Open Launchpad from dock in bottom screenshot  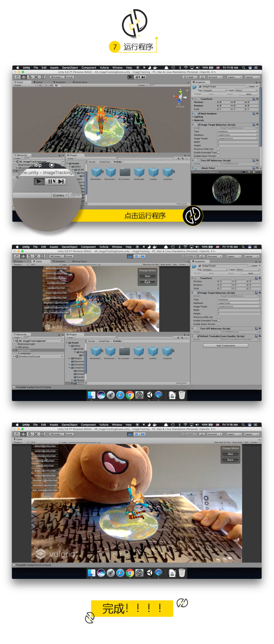(111, 573)
